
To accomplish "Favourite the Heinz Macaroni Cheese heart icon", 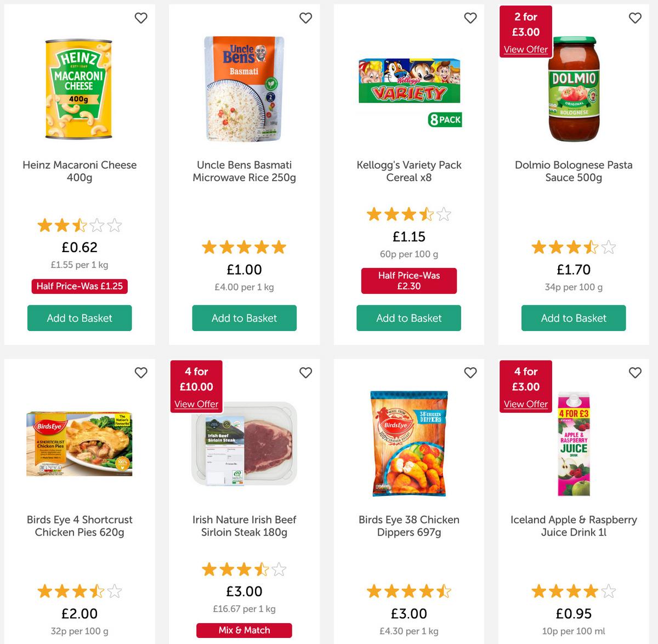I will point(141,18).
